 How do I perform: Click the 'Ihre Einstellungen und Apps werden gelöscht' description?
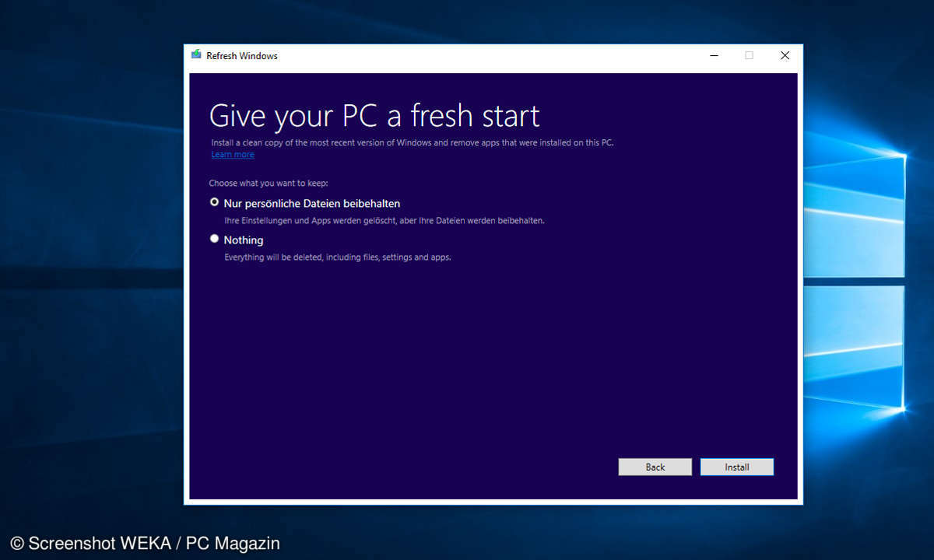(384, 221)
